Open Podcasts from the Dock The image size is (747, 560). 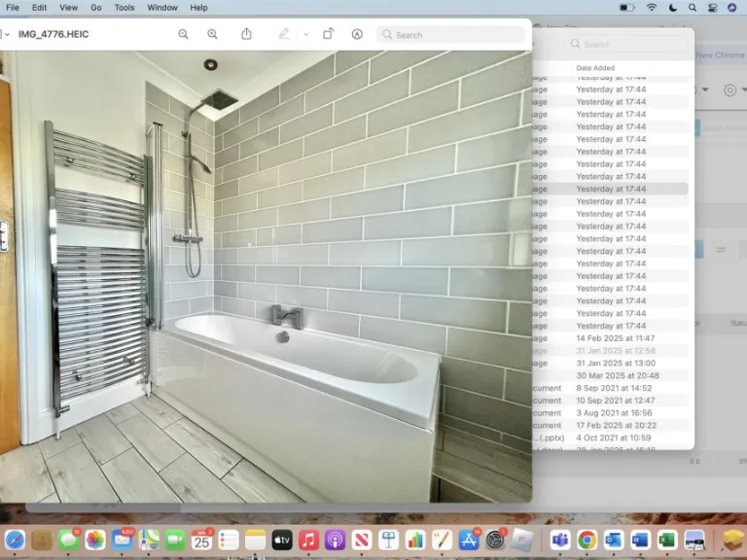(x=336, y=540)
